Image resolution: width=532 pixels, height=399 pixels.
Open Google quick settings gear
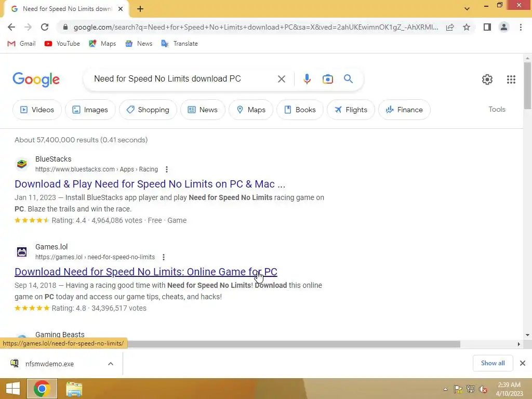487,79
